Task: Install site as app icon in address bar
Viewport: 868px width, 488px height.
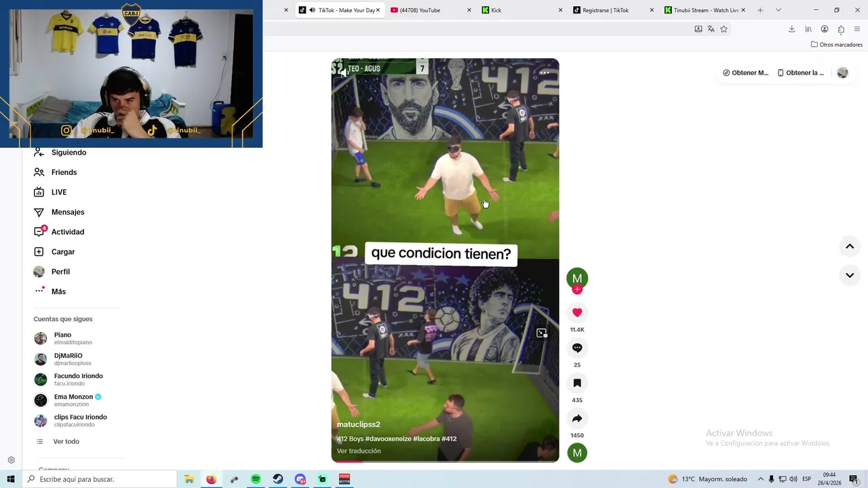Action: pyautogui.click(x=698, y=29)
